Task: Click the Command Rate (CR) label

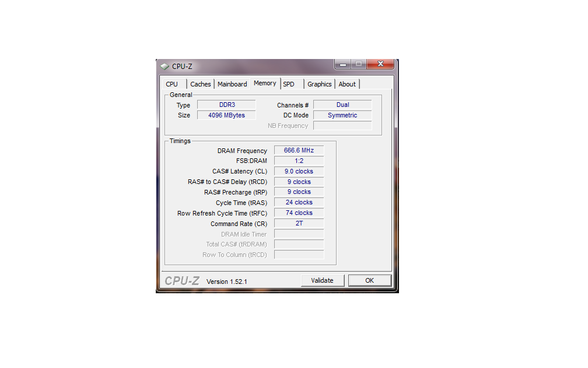Action: coord(239,224)
